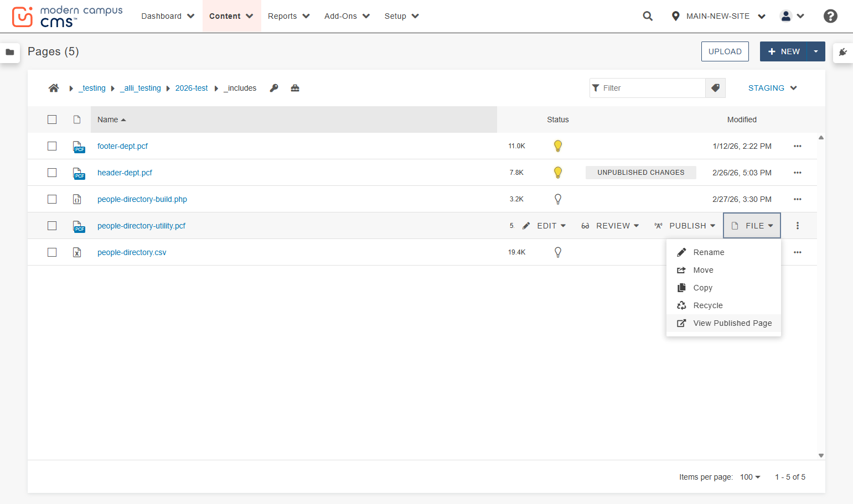
Task: Click the PCF file icon of footer-dept.pcf
Action: [x=79, y=147]
